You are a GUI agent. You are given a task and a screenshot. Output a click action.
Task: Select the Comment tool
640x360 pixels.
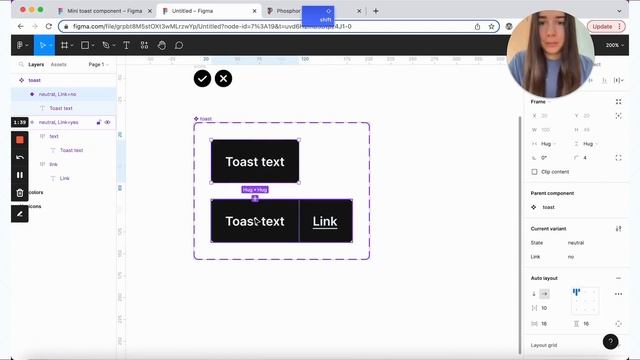(x=179, y=45)
